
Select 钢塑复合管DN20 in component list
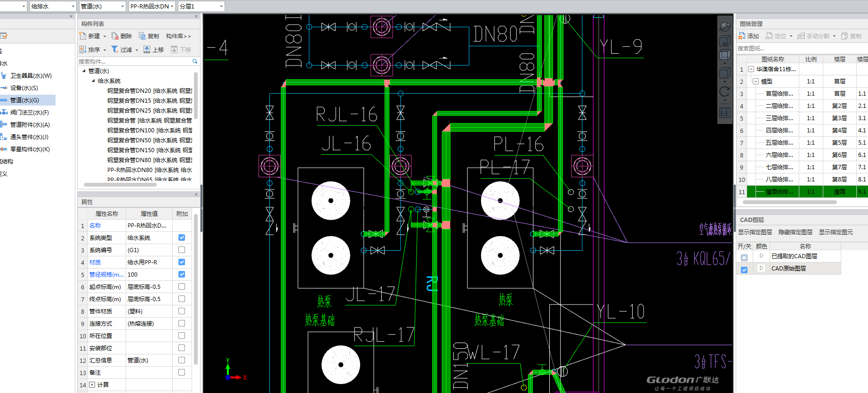pos(150,90)
